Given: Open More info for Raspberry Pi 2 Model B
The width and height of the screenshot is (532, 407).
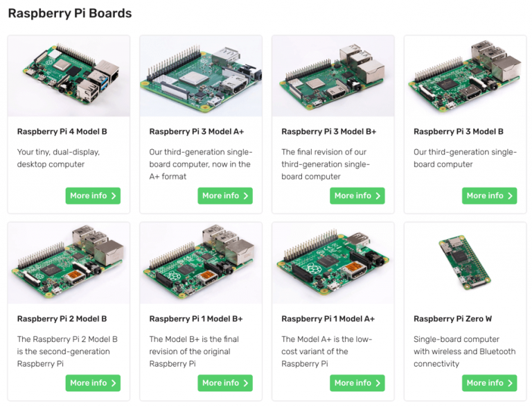Looking at the screenshot, I should 93,383.
